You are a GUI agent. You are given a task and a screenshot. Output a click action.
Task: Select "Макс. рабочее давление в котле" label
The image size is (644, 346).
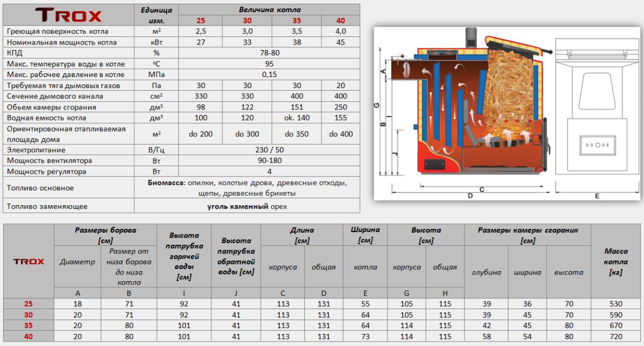coord(66,75)
